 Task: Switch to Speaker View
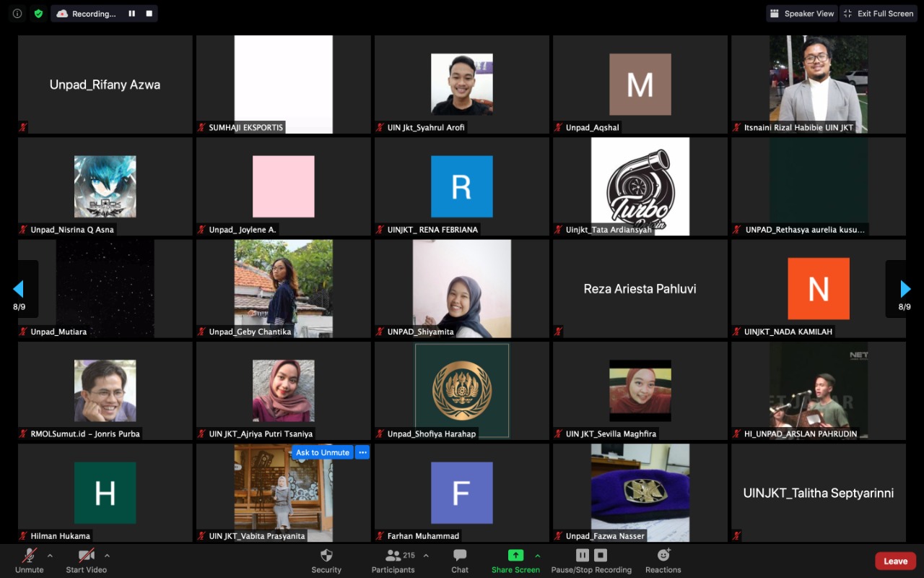pos(801,14)
